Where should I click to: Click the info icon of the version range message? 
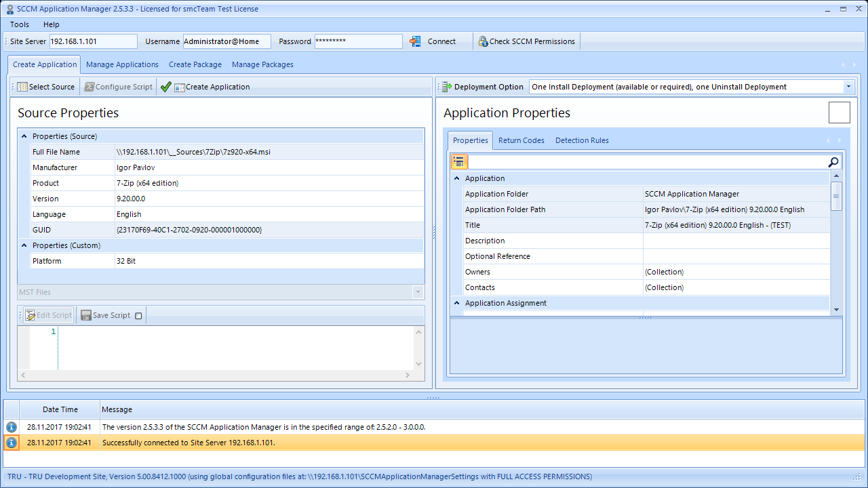pos(12,427)
